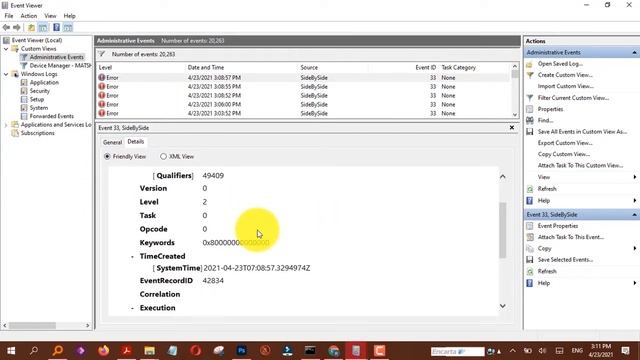Screen dimensions: 640x360
Task: Open the View menu
Action: click(50, 16)
